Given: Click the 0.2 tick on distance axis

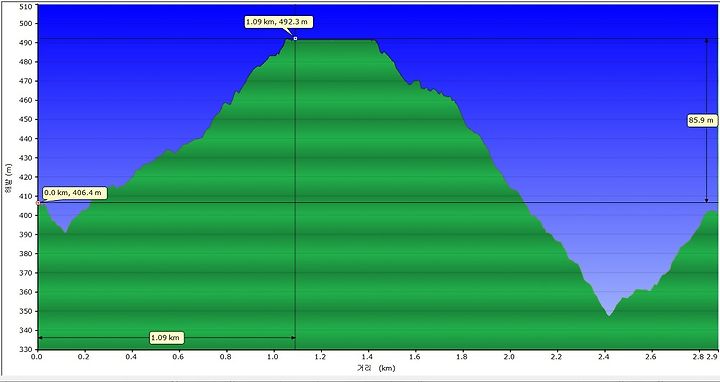Looking at the screenshot, I should point(84,357).
